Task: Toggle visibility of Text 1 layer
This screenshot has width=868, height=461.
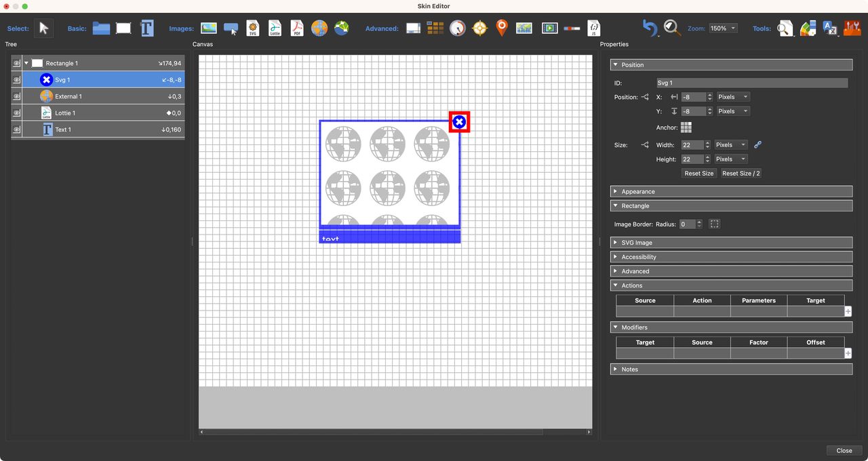Action: [x=17, y=129]
